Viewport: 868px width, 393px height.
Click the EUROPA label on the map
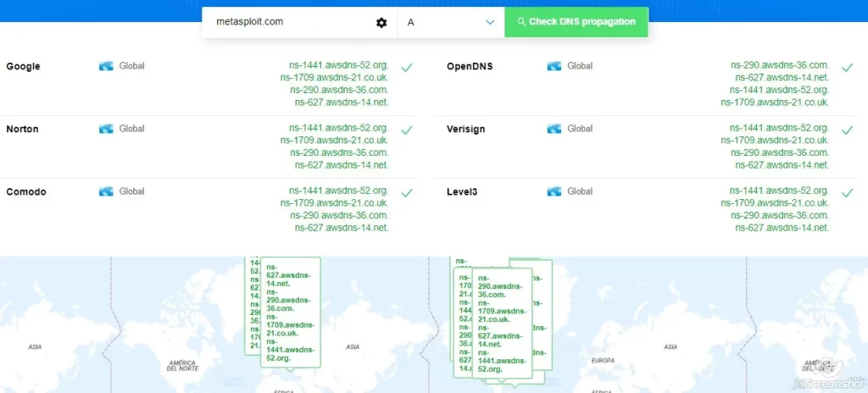[603, 360]
